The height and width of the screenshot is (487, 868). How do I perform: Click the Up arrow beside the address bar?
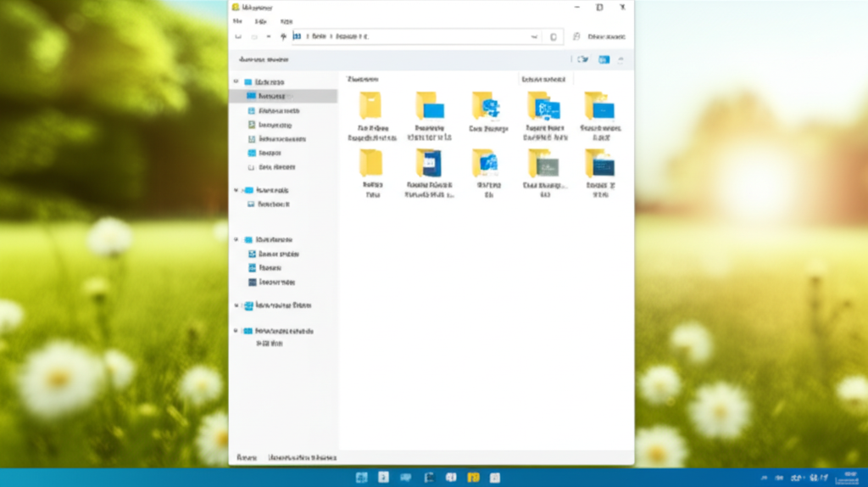283,37
